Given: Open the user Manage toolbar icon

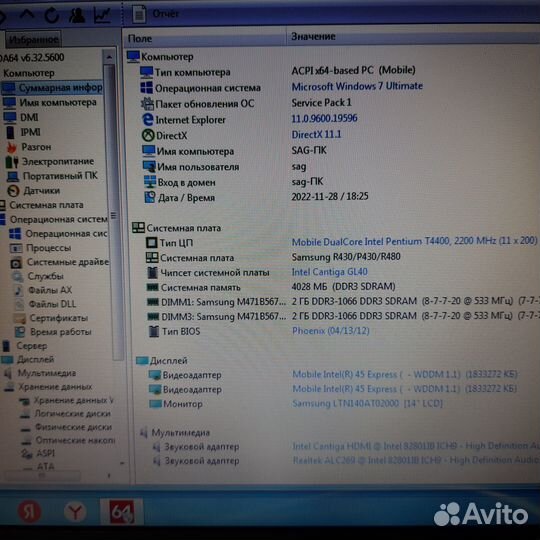Looking at the screenshot, I should [76, 15].
